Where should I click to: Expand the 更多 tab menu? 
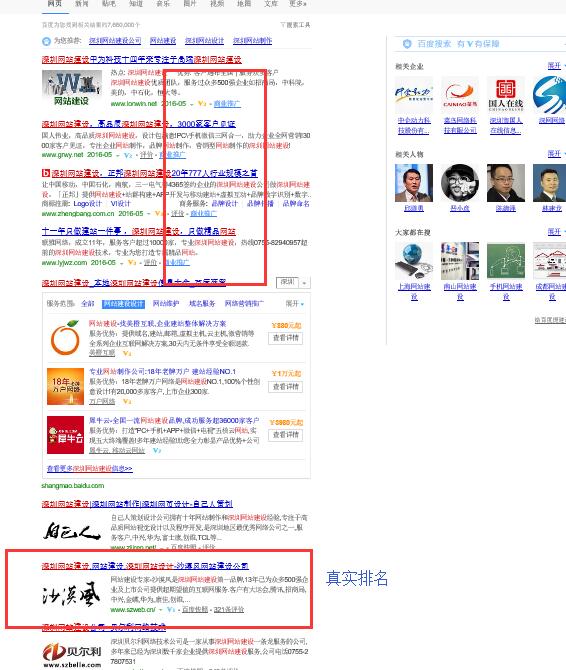click(298, 3)
